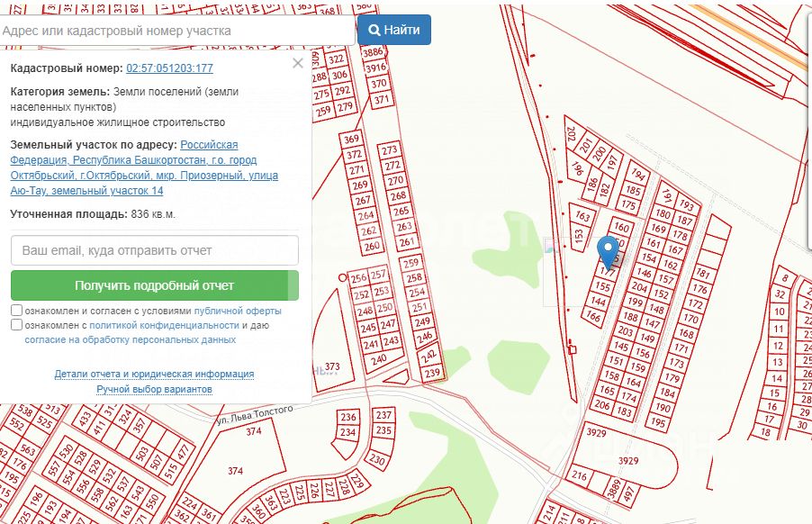The width and height of the screenshot is (812, 524).
Task: Check the privacy policy consent checkbox
Action: 16,325
